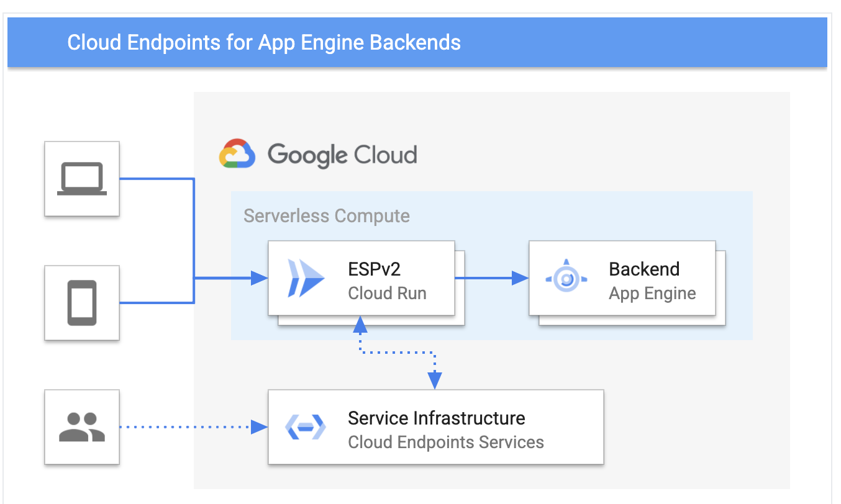Click the 'App Engine' subtitle
The height and width of the screenshot is (504, 841).
(x=652, y=293)
